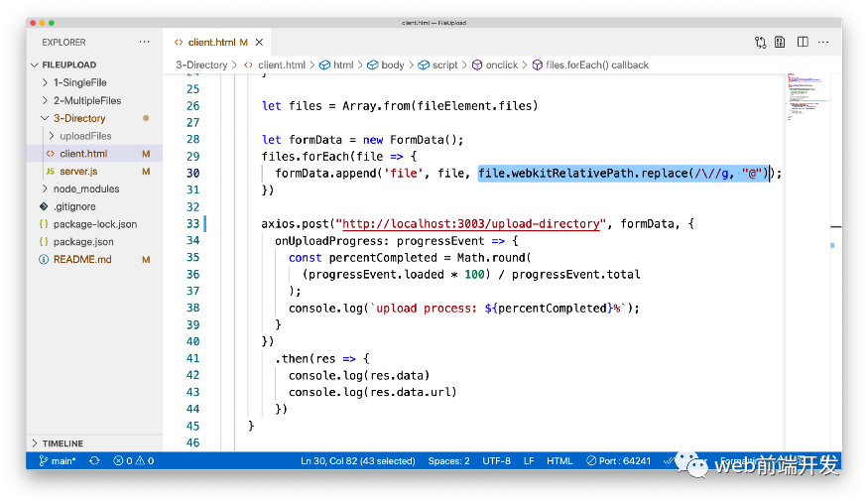Click line number 33 in the gutter

coord(192,224)
